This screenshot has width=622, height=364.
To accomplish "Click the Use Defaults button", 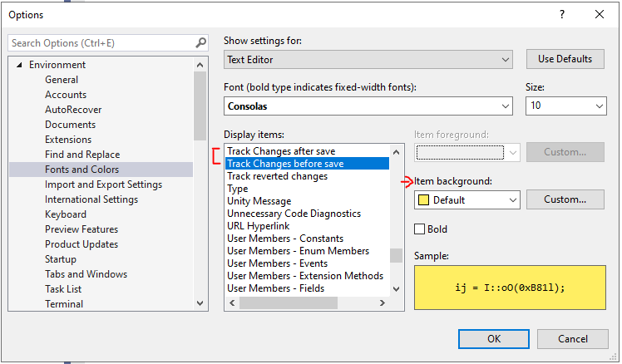I will coord(565,59).
